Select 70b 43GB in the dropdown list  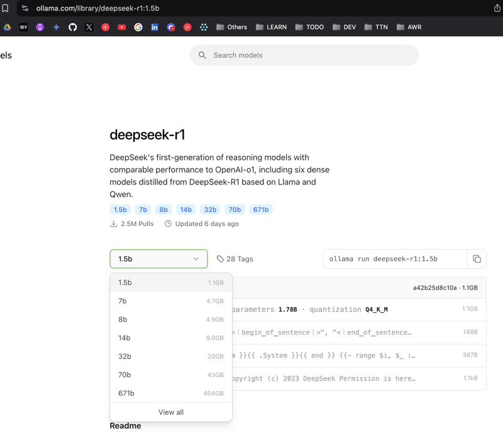(x=170, y=375)
